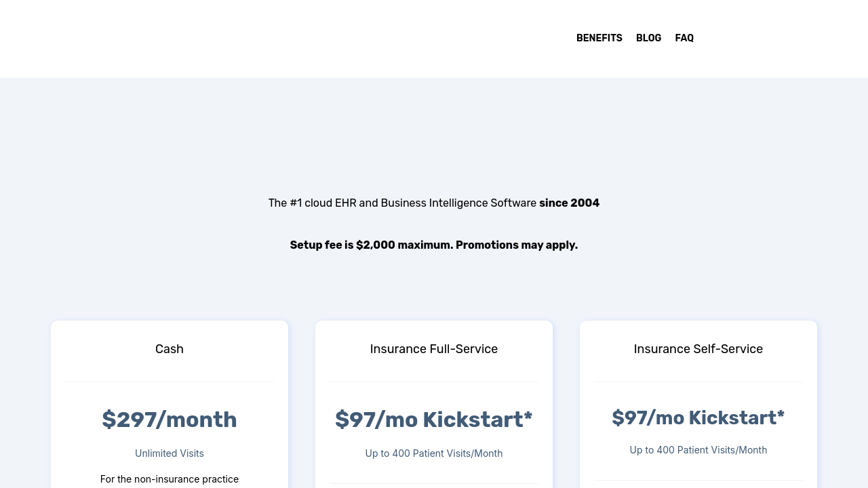Open the FAQ navigation link

684,38
